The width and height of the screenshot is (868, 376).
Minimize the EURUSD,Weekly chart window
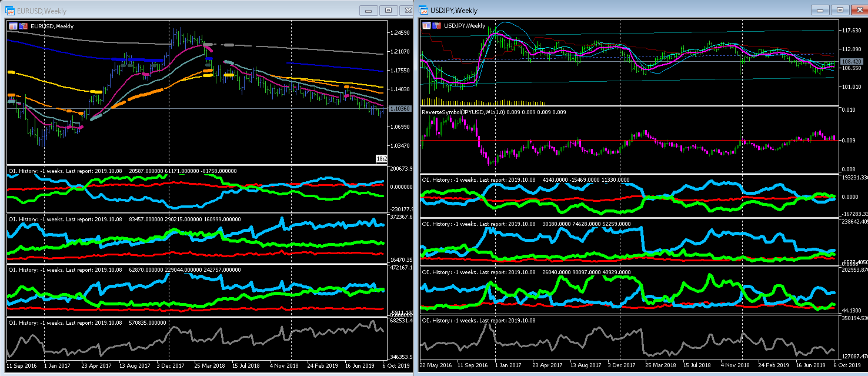369,11
